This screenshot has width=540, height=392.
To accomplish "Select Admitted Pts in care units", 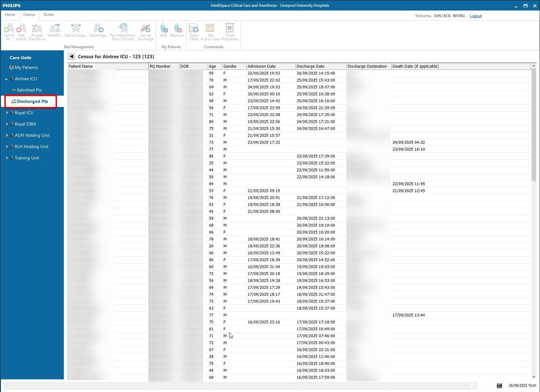I will tap(29, 90).
